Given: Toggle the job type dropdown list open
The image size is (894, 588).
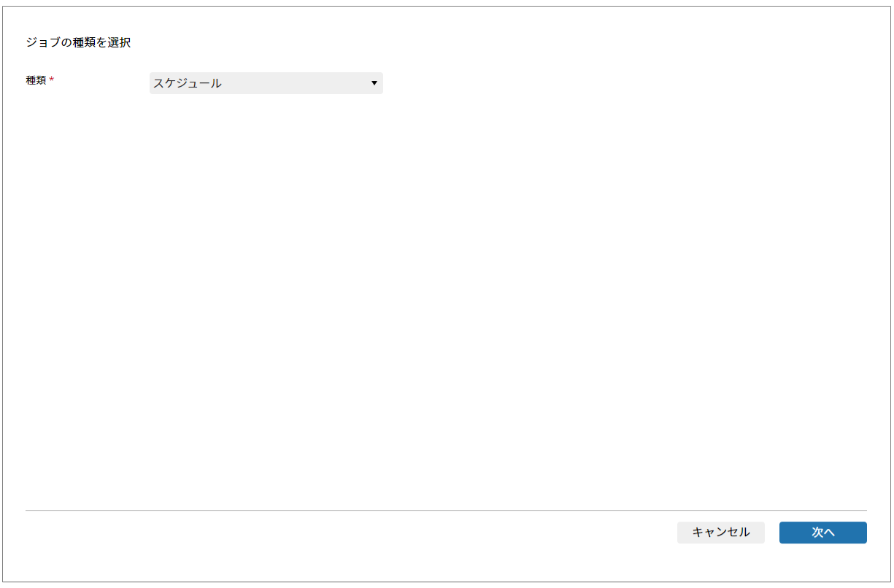Looking at the screenshot, I should (266, 83).
